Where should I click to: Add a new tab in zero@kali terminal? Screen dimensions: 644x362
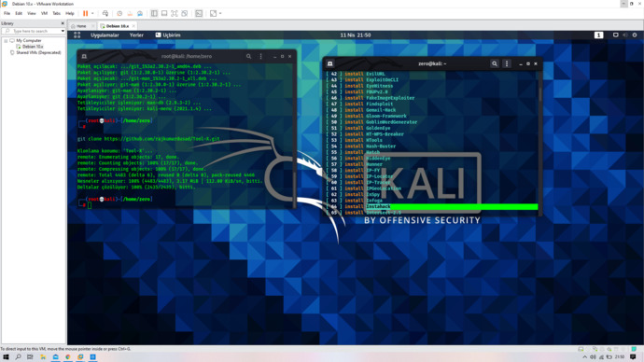coord(329,63)
